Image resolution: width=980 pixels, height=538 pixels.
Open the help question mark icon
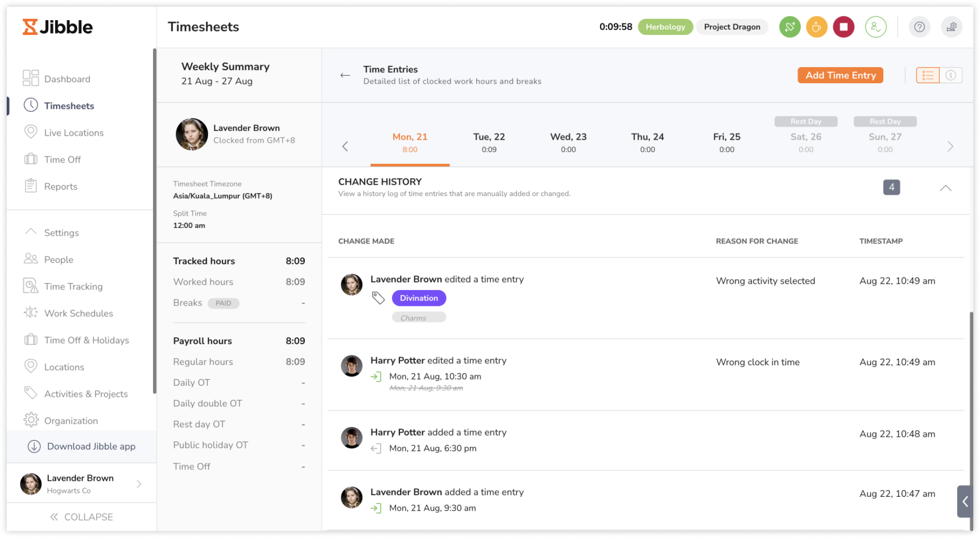pyautogui.click(x=919, y=27)
